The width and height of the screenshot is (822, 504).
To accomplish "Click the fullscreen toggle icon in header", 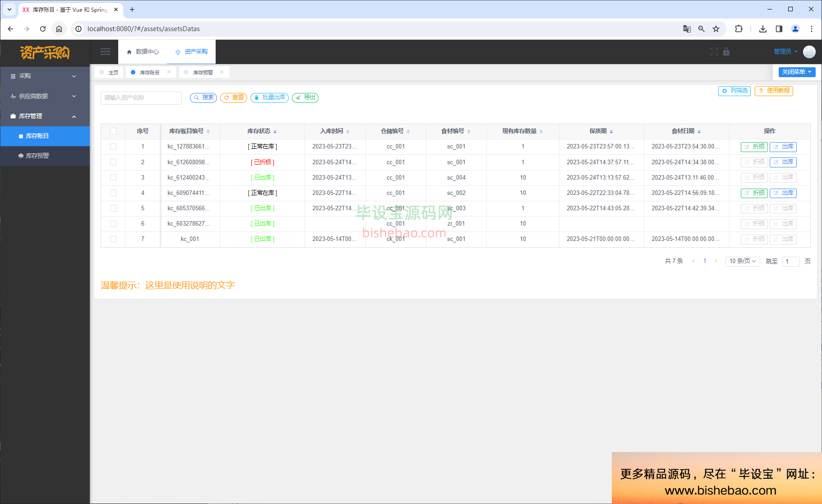I will tap(714, 52).
